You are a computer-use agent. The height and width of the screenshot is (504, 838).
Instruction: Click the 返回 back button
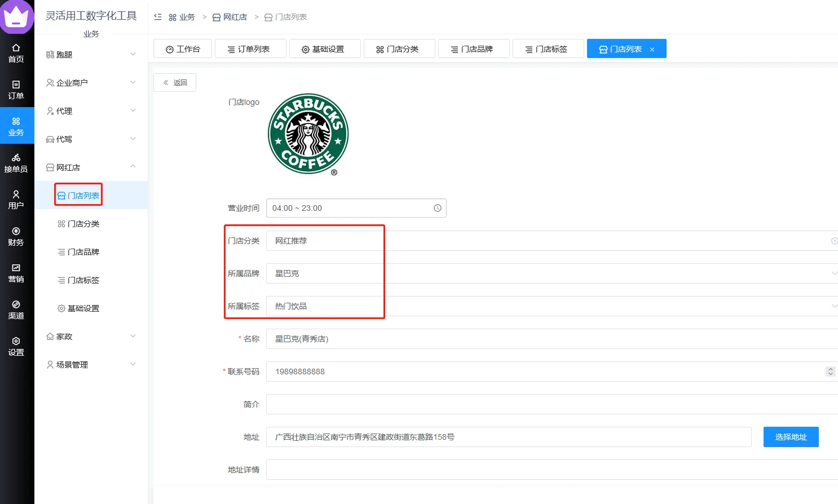(x=175, y=82)
